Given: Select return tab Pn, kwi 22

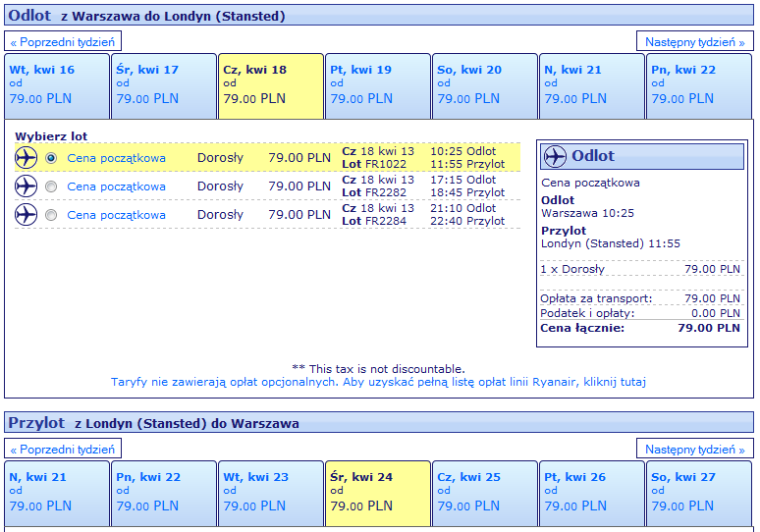Looking at the screenshot, I should [x=164, y=494].
